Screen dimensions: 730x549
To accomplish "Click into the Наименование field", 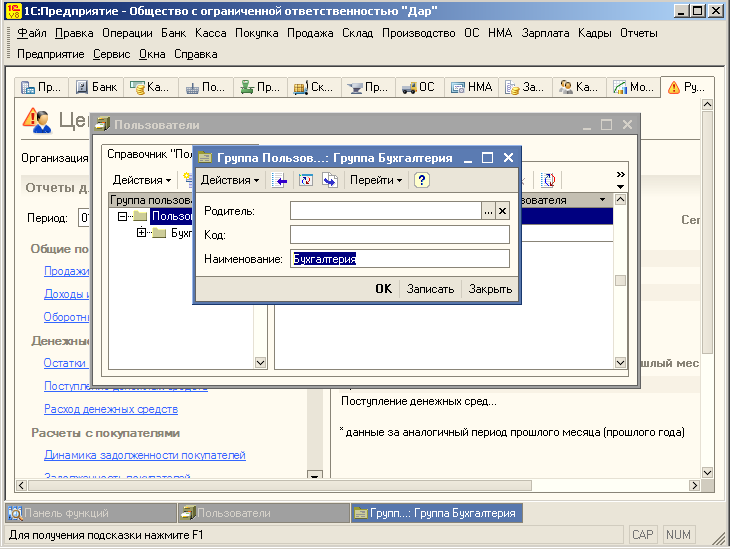I will pyautogui.click(x=399, y=259).
